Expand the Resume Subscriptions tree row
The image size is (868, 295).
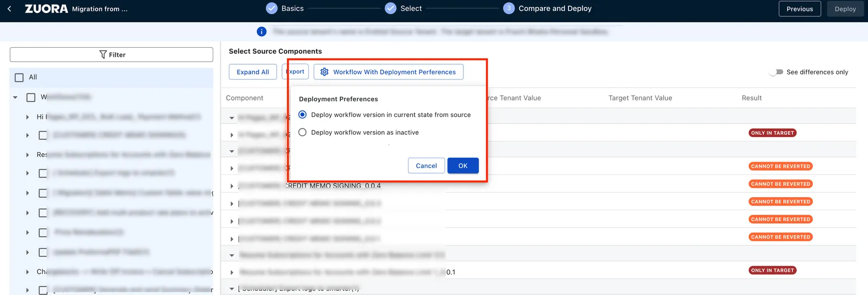point(28,155)
